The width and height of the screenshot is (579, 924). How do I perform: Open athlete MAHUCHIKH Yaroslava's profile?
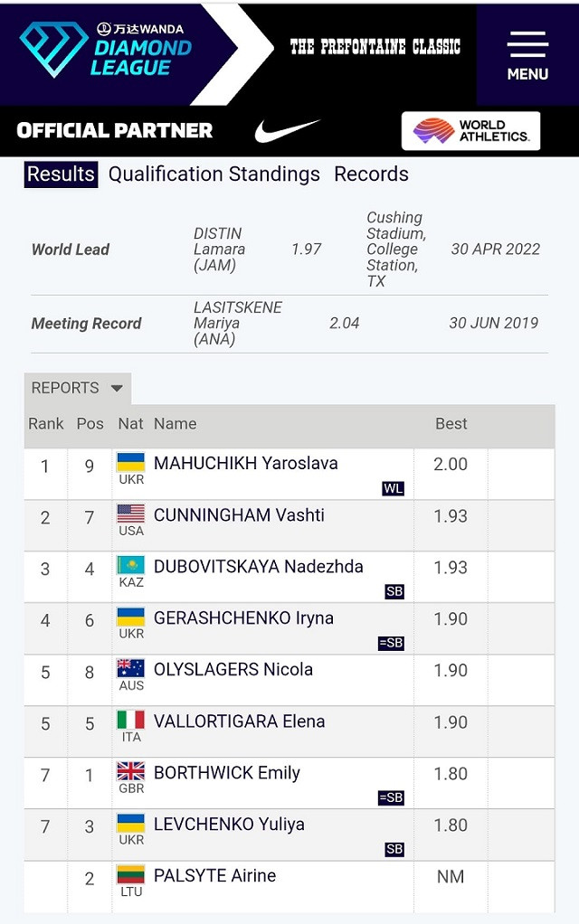[245, 463]
